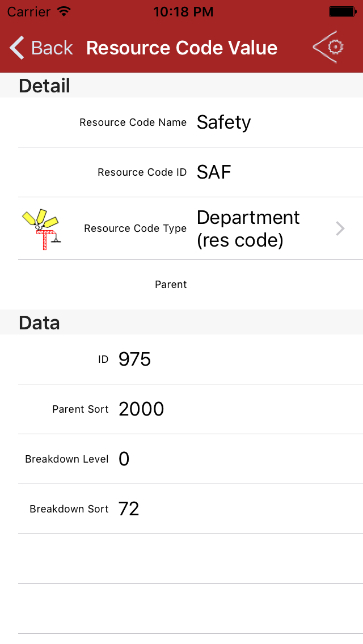This screenshot has height=644, width=363.
Task: Tap the ID value 975
Action: (135, 359)
